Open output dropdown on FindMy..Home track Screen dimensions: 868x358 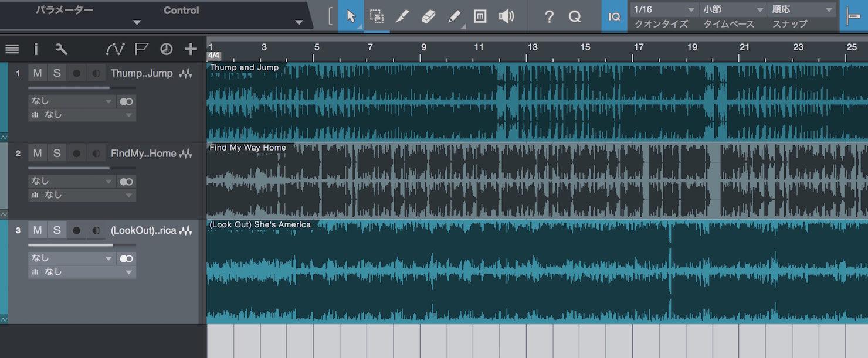coord(82,195)
